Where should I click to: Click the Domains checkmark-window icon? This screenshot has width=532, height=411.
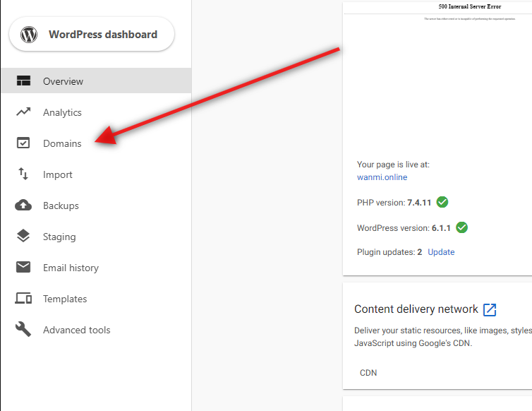pyautogui.click(x=23, y=143)
